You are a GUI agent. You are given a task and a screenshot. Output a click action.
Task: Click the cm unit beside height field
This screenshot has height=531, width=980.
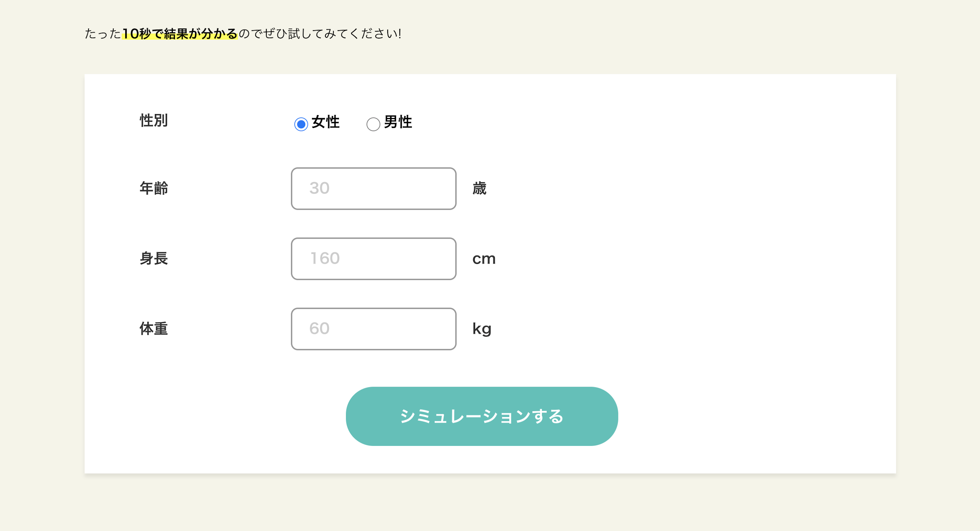484,259
